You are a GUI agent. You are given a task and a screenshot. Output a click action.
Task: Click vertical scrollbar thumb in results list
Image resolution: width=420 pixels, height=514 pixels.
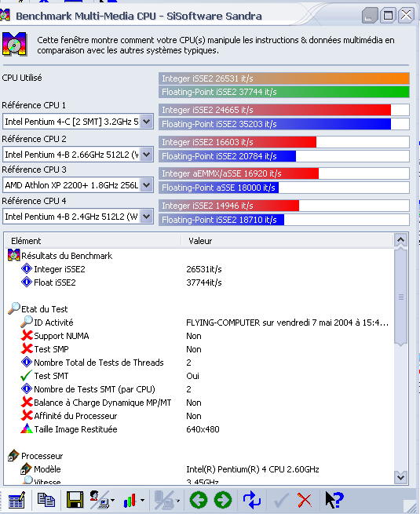click(x=400, y=297)
